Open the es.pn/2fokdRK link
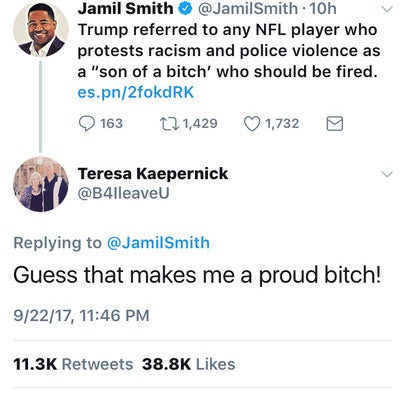The image size is (405, 396). point(135,92)
